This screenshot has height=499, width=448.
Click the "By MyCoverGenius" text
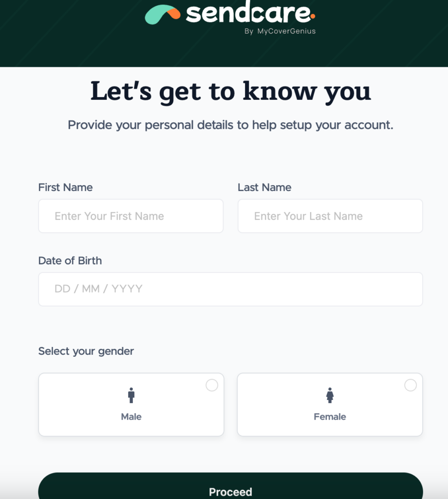[280, 31]
